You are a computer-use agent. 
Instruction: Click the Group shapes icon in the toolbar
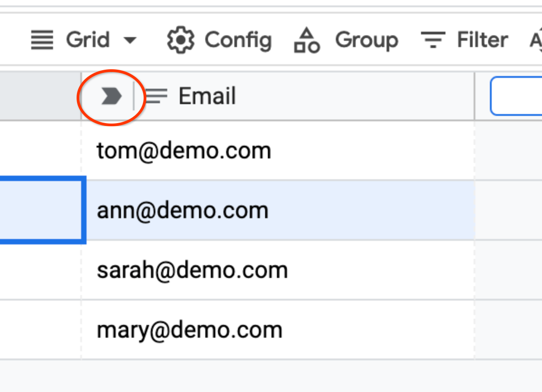click(306, 39)
